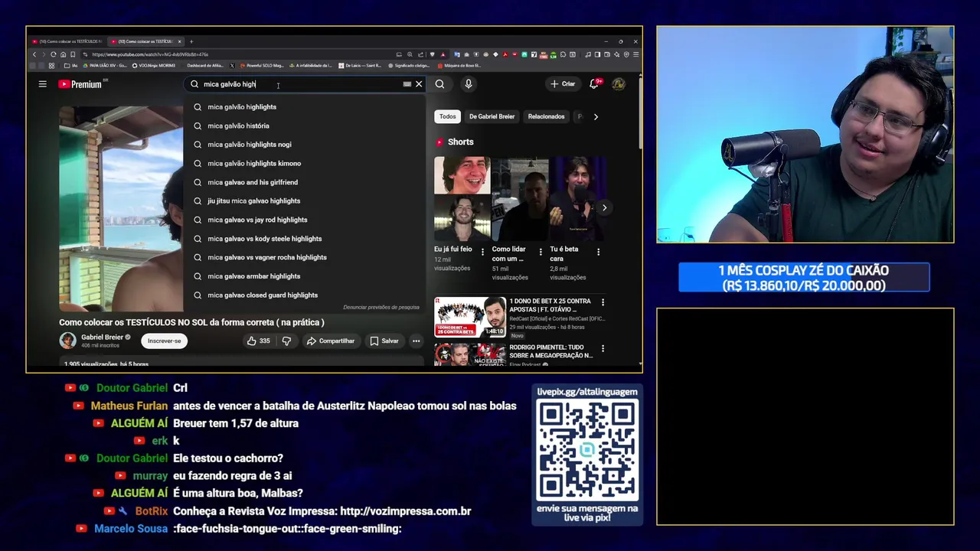Open the short Como lidar com um
This screenshot has height=551, width=980.
pyautogui.click(x=520, y=199)
